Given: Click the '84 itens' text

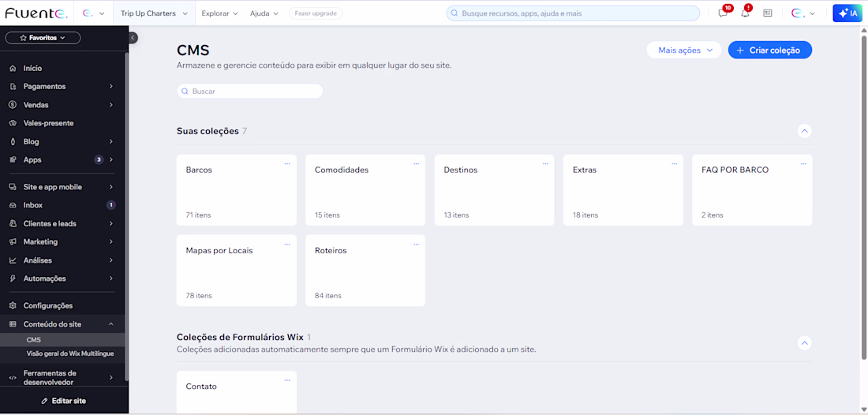Looking at the screenshot, I should tap(328, 296).
